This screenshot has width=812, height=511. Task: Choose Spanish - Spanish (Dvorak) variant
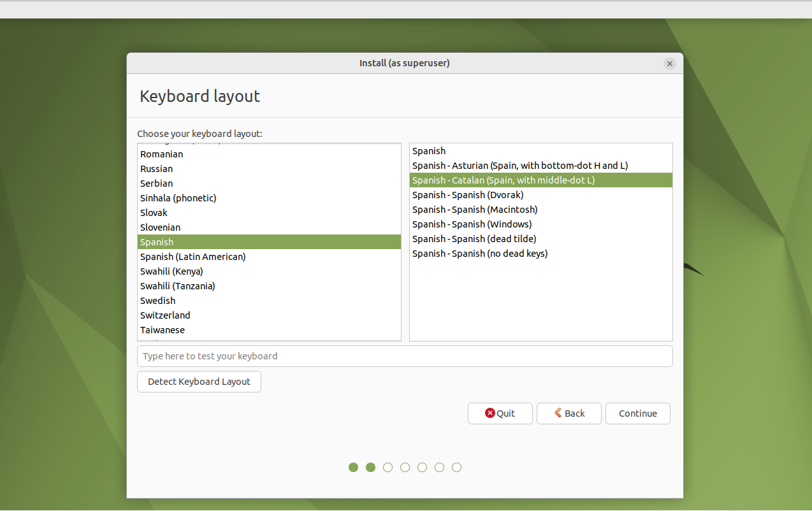tap(468, 195)
